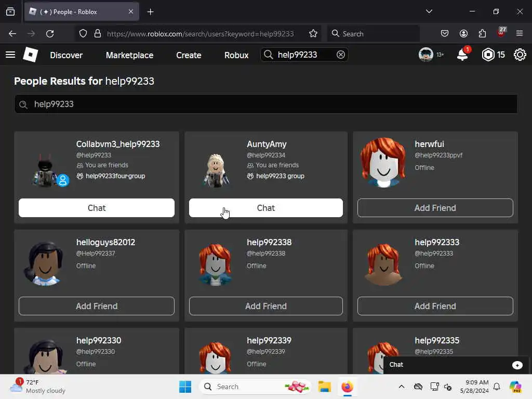This screenshot has width=532, height=399.
Task: Click the magnifier icon in Roblox header search
Action: pyautogui.click(x=269, y=55)
